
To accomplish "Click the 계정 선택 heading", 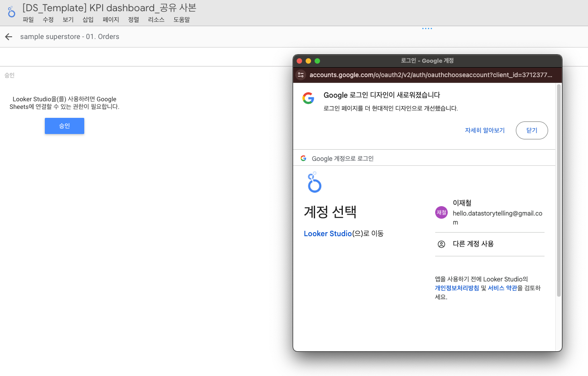I will [330, 212].
